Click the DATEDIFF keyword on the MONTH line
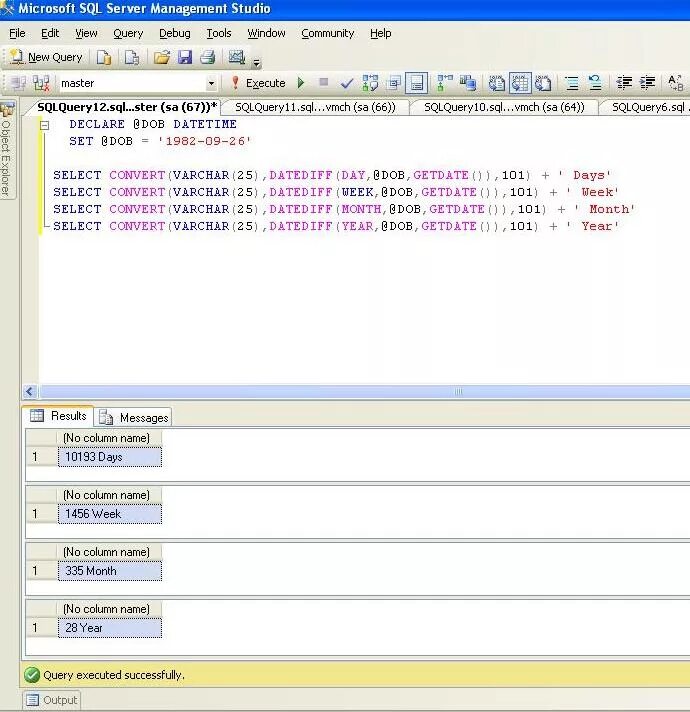The height and width of the screenshot is (712, 690). (x=301, y=209)
